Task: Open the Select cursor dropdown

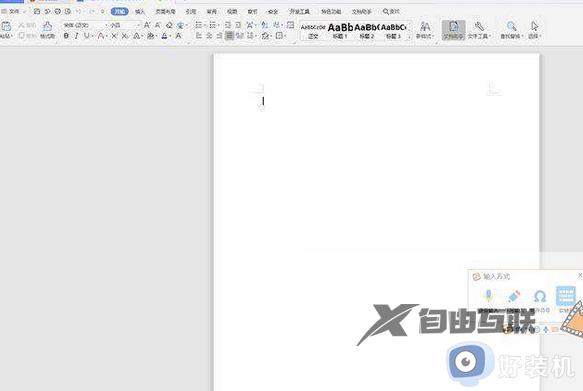Action: coord(535,30)
